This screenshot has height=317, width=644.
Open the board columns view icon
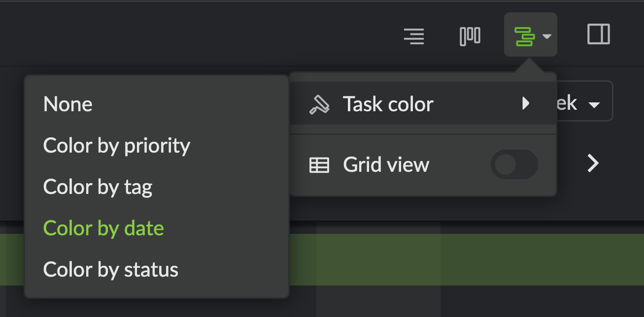click(470, 36)
